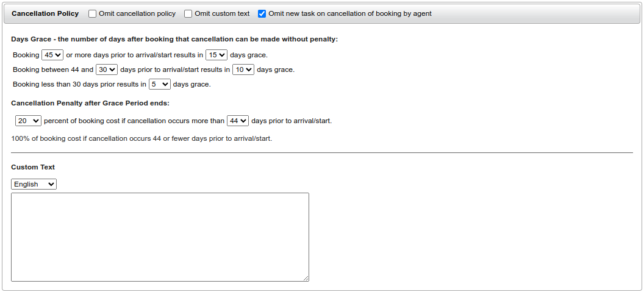Open the Booking 45 days dropdown
Viewport: 644px width, 292px height.
click(x=52, y=55)
